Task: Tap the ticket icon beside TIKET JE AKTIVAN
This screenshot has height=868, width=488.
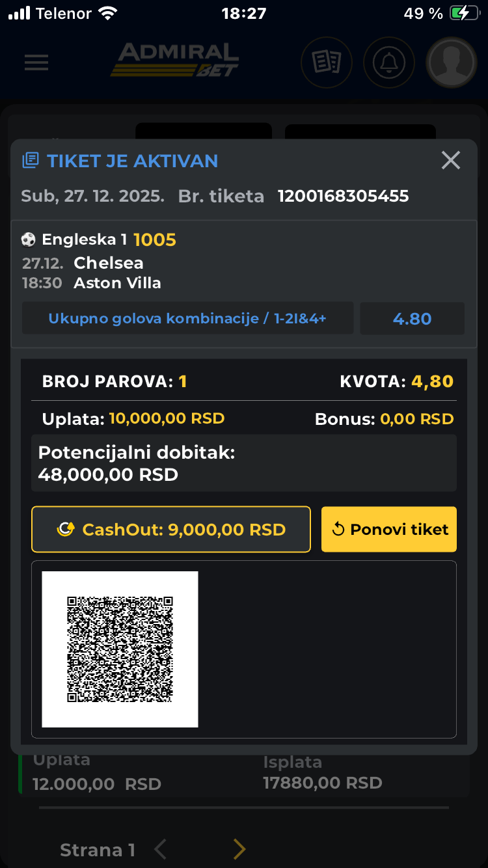Action: [30, 161]
